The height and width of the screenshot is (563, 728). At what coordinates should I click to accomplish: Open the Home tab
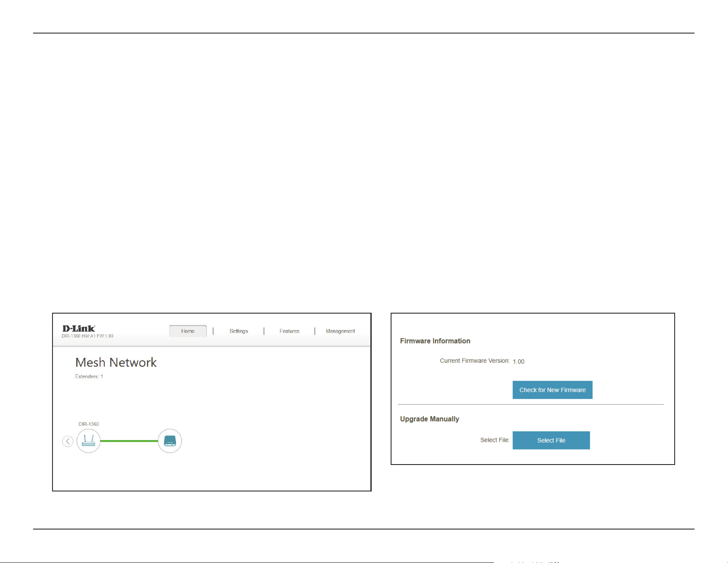[188, 331]
